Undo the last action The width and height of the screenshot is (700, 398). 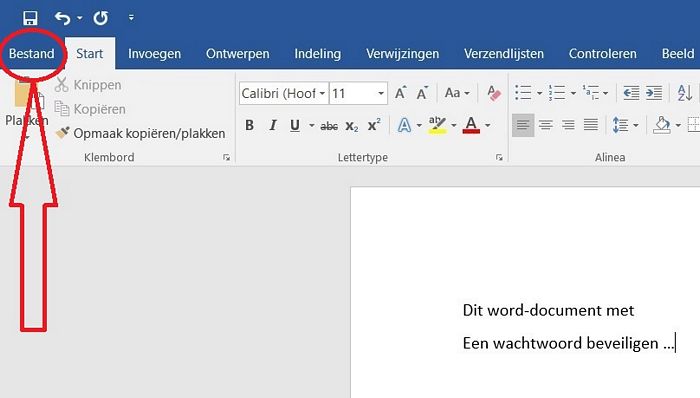click(62, 18)
